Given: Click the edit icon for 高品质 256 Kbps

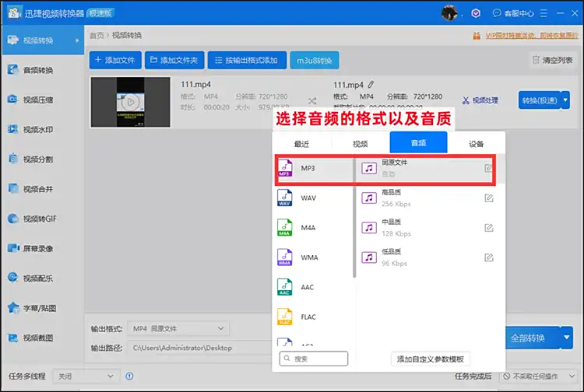Looking at the screenshot, I should pyautogui.click(x=489, y=198).
